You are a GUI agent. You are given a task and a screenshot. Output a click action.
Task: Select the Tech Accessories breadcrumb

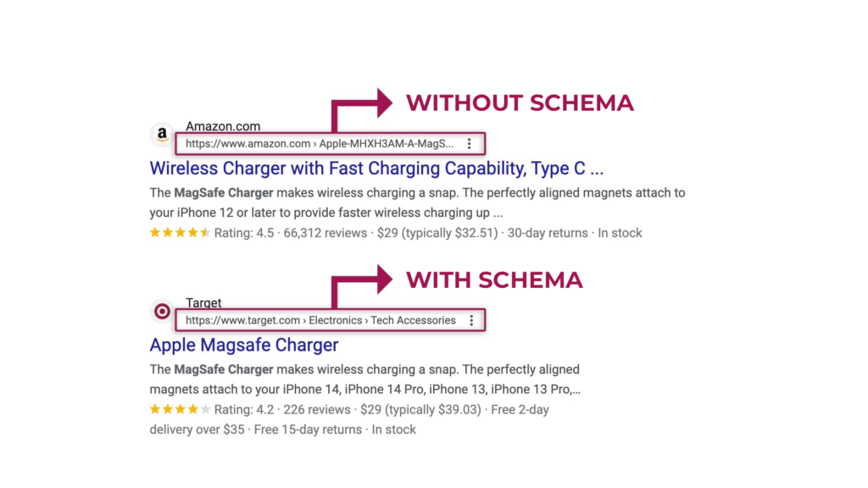413,320
